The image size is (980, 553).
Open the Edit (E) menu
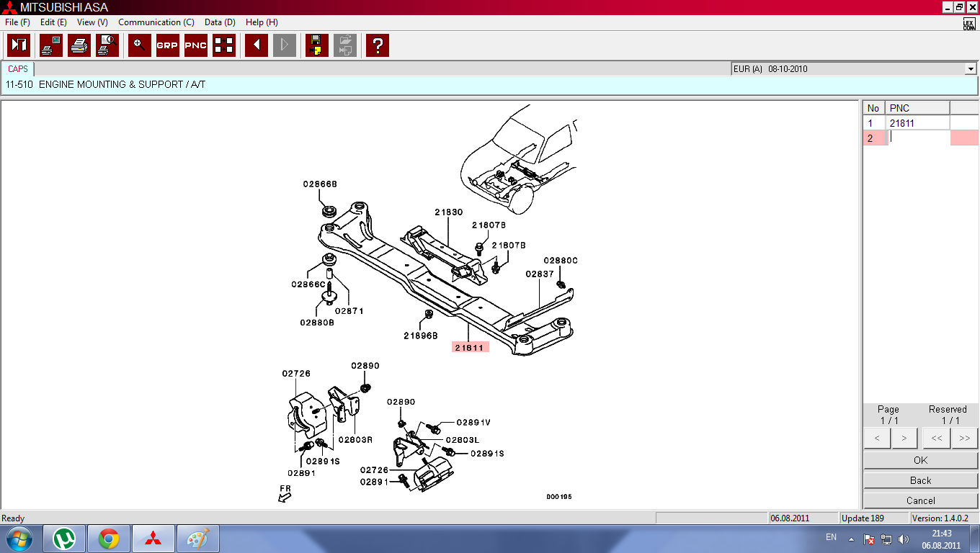[53, 22]
